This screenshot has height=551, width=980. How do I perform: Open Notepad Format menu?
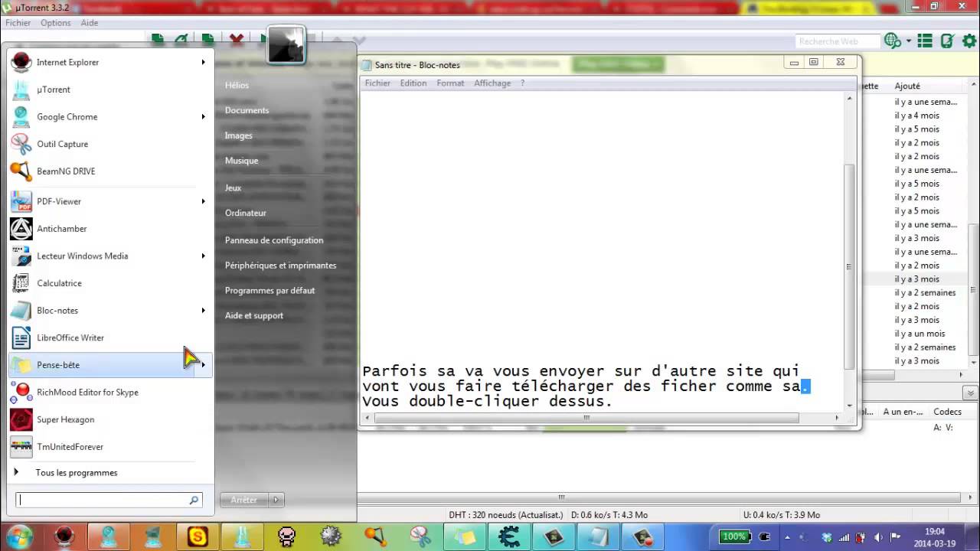[450, 83]
